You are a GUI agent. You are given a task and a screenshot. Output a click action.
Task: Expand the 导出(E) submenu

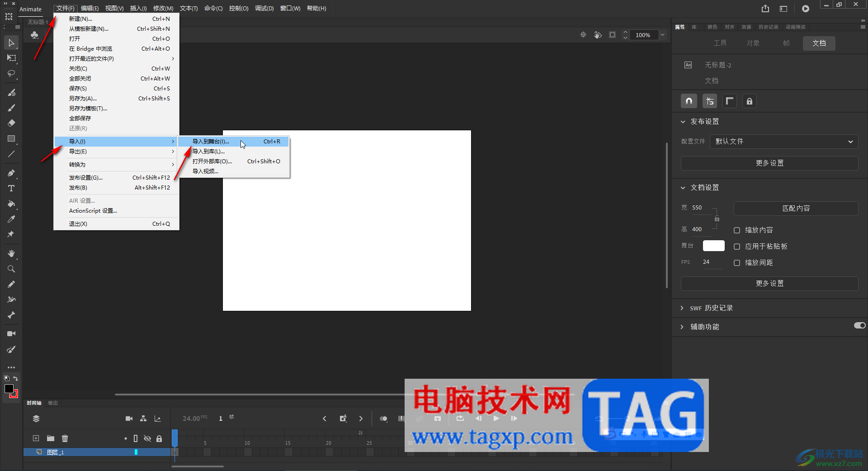(x=117, y=152)
